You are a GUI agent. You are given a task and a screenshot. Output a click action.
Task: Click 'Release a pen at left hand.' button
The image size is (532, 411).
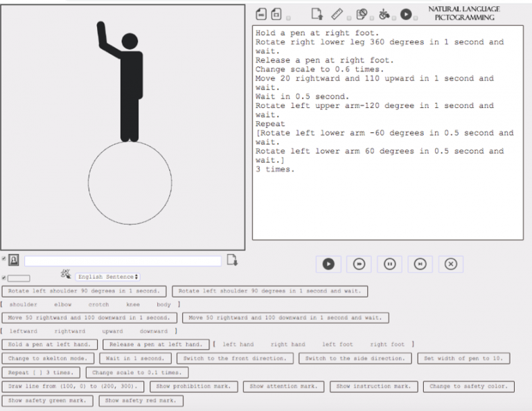click(156, 345)
